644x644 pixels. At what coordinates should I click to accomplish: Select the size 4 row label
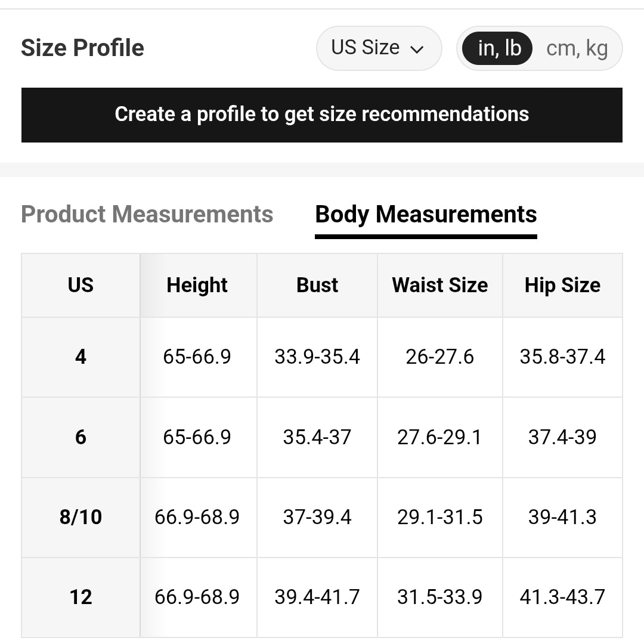click(x=80, y=357)
